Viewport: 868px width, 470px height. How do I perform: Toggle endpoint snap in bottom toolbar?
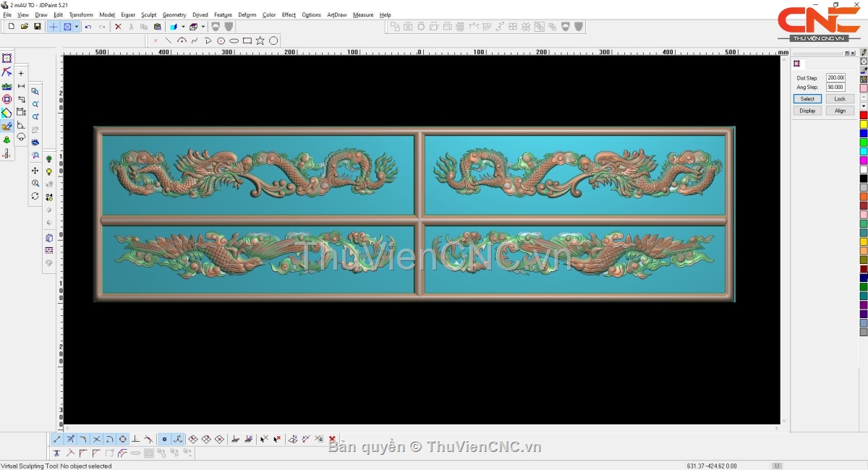[57, 439]
